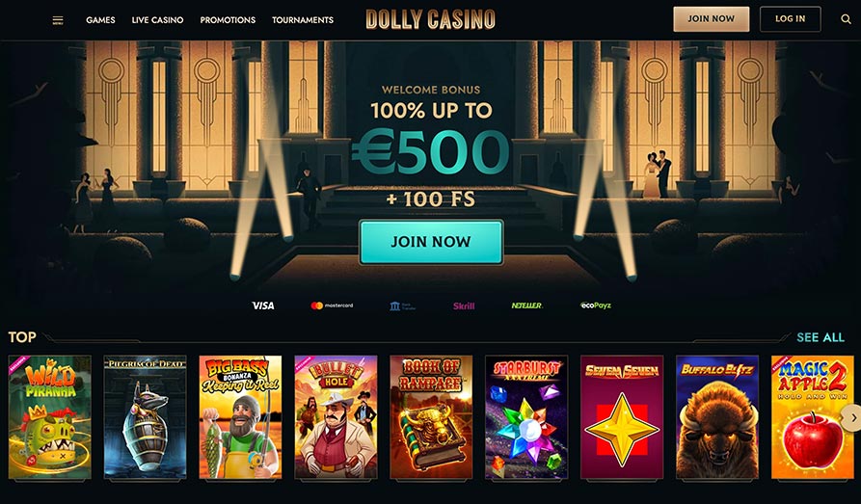Open the Games menu item
Screen dimensions: 861x504
point(100,20)
